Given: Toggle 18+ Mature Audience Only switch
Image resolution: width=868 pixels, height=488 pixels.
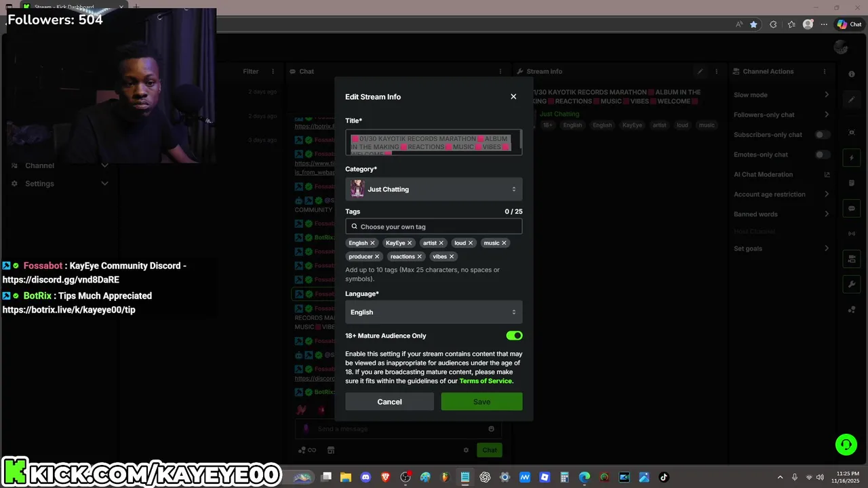Looking at the screenshot, I should tap(514, 335).
